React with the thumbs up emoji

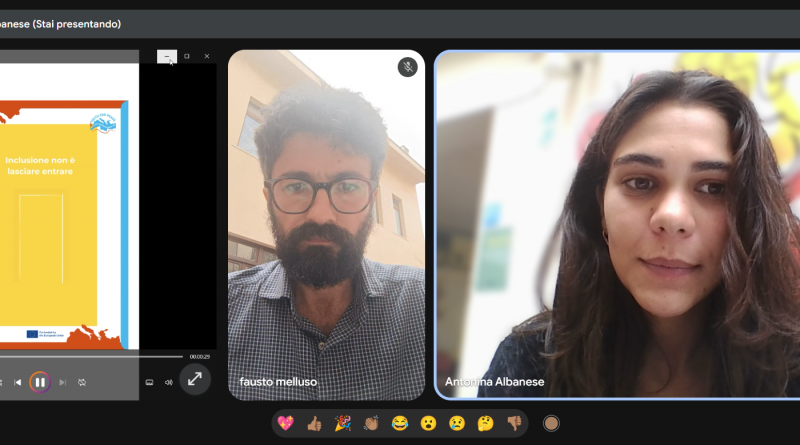coord(314,423)
